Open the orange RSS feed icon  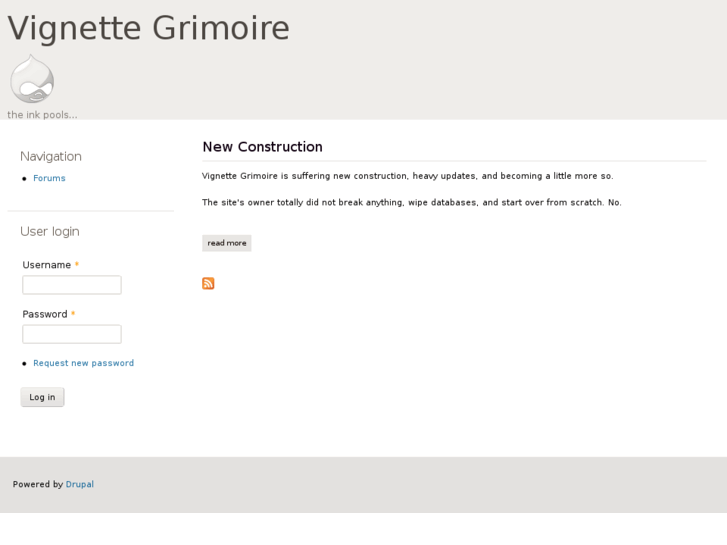pos(208,283)
